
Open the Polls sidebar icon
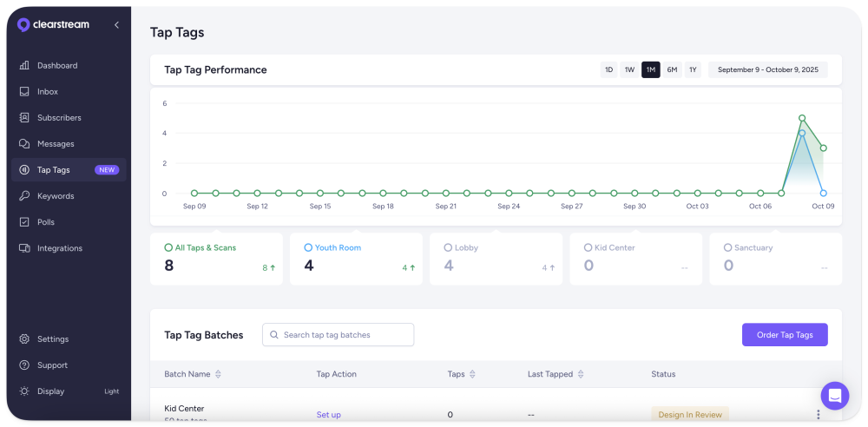pyautogui.click(x=24, y=222)
